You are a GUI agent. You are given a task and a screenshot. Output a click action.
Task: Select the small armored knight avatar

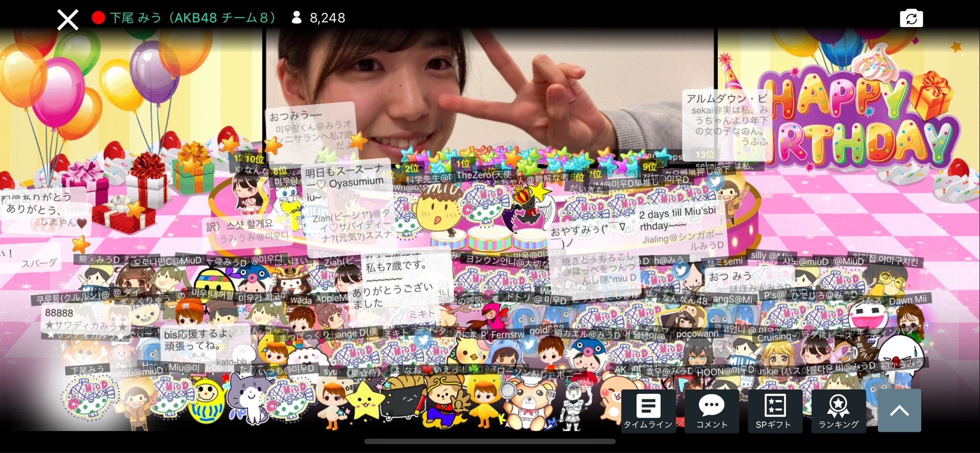pos(574,408)
